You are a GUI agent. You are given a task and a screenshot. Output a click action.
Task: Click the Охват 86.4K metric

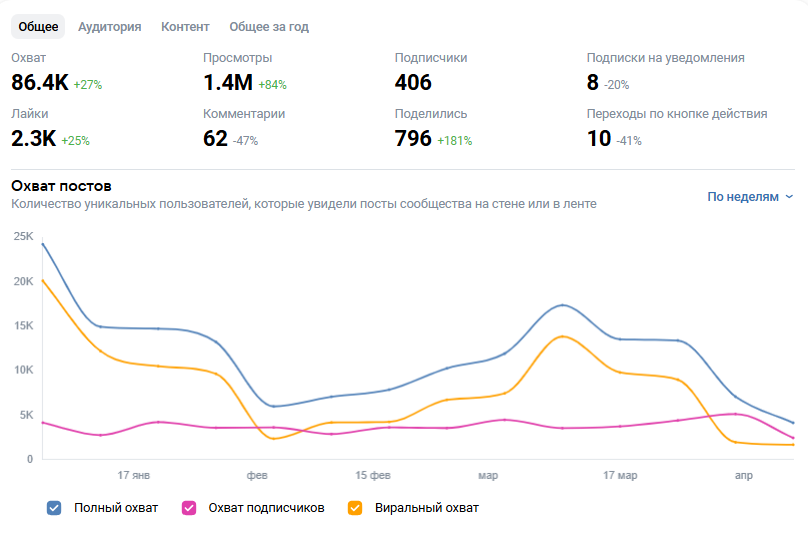(57, 73)
